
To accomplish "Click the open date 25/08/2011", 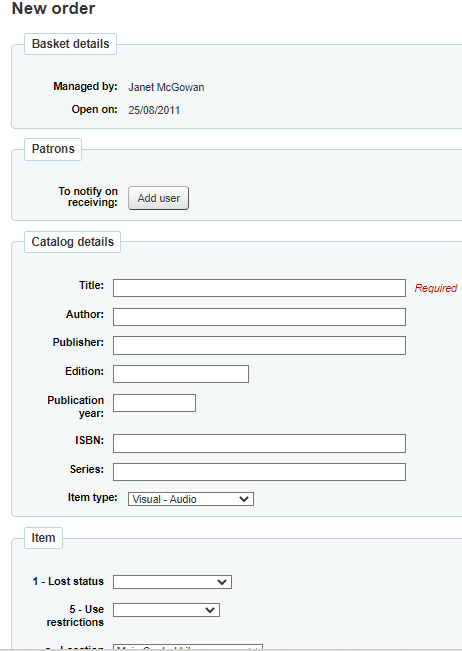I will point(154,110).
